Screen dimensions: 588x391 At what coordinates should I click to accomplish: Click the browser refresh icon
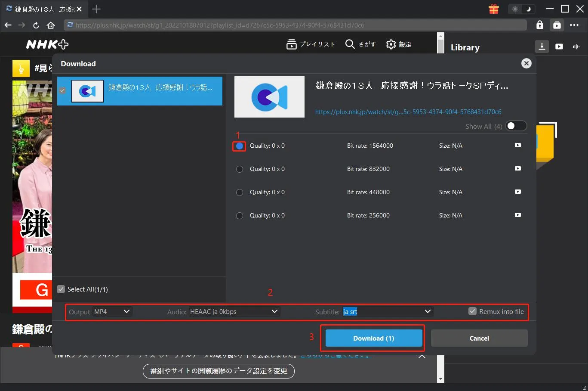(36, 25)
